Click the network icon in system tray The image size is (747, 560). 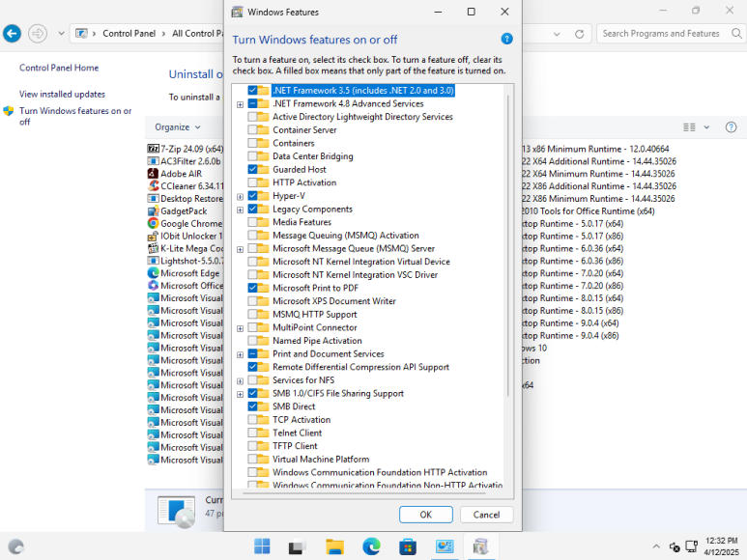coord(691,546)
